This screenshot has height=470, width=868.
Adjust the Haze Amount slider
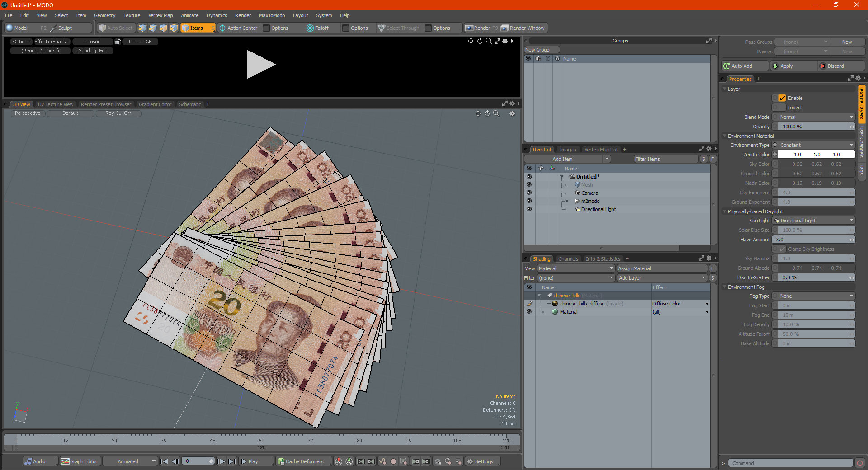tap(814, 240)
